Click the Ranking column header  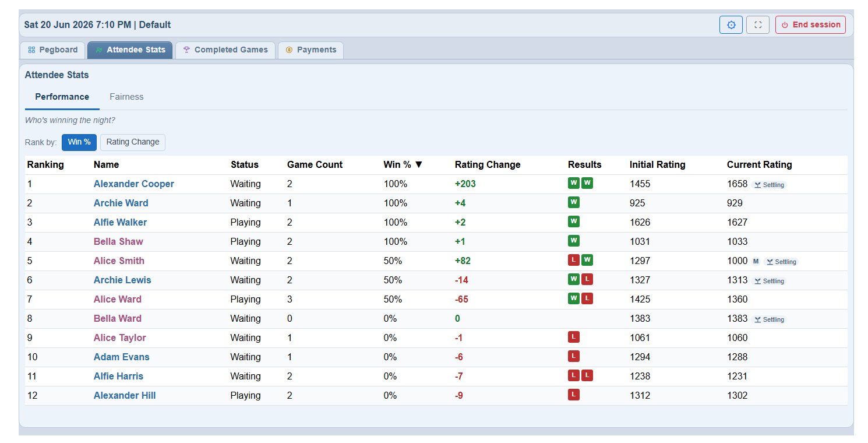45,165
